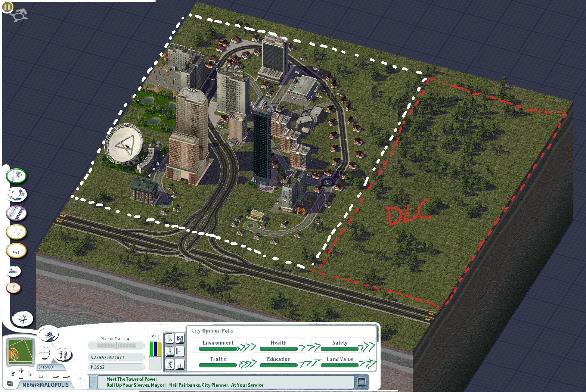586x392 pixels.
Task: Open the region view icon beside city name
Action: 10,383
